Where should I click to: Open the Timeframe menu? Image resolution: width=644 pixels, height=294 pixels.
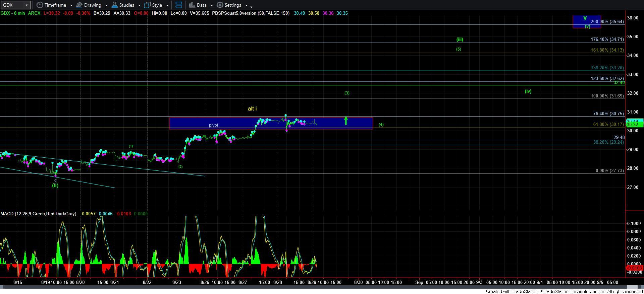[51, 5]
